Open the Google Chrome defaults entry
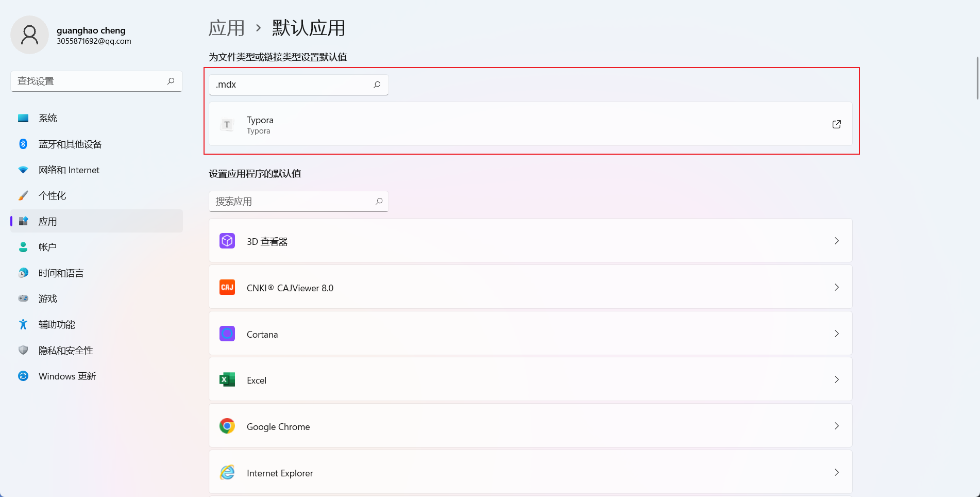Viewport: 980px width, 497px height. (530, 426)
